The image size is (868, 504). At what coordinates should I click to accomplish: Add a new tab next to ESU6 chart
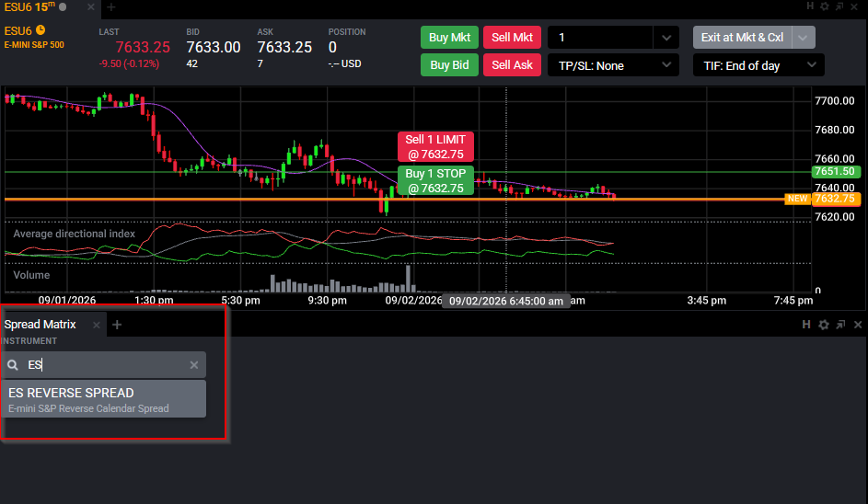(x=111, y=7)
